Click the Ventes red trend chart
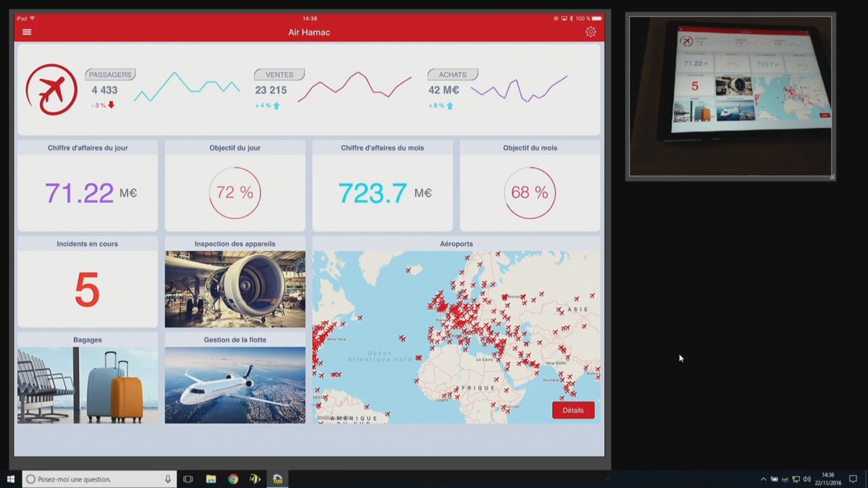This screenshot has height=488, width=868. 354,87
